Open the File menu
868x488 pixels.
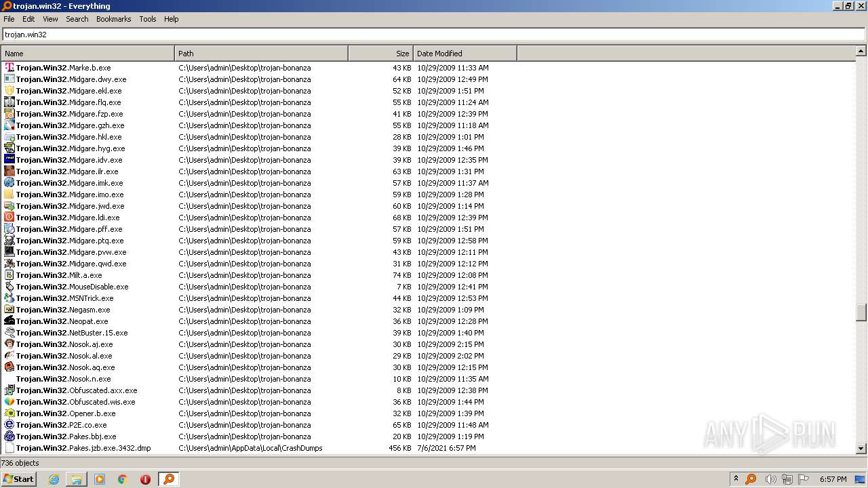coord(9,19)
